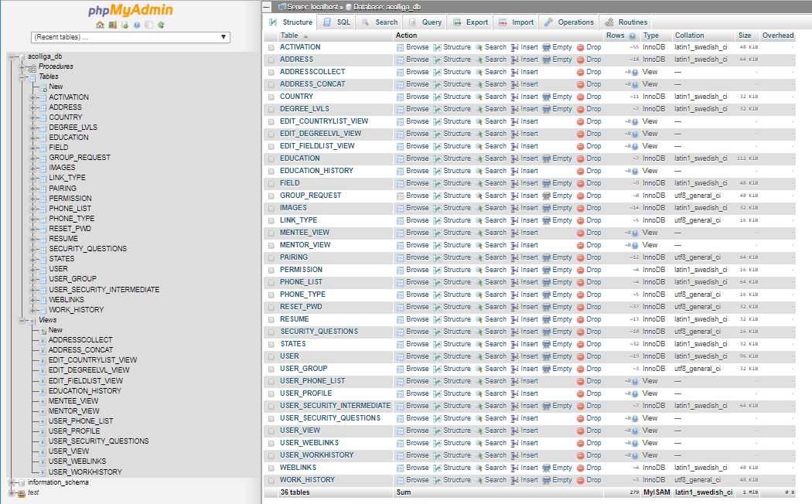Drop the RESET_PWD table

593,306
